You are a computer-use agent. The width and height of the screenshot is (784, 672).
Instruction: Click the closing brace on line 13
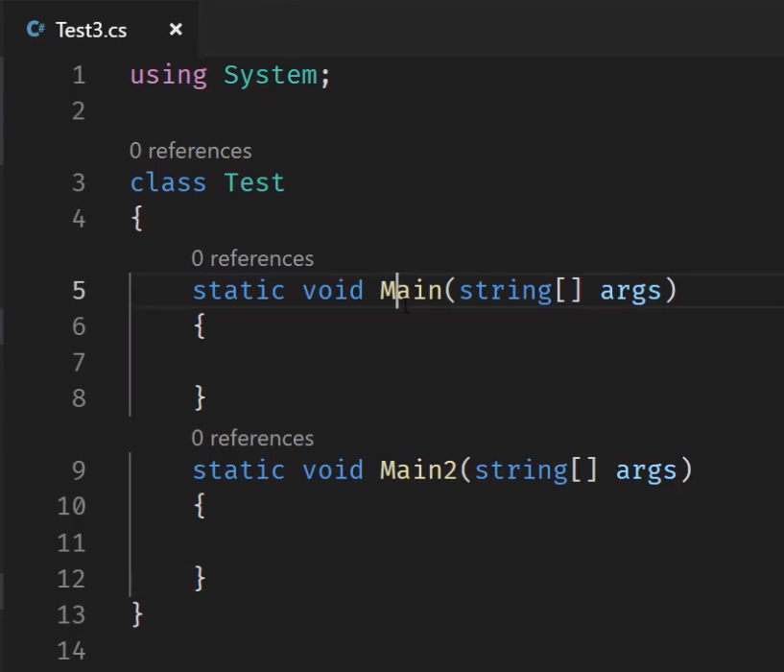pyautogui.click(x=137, y=614)
